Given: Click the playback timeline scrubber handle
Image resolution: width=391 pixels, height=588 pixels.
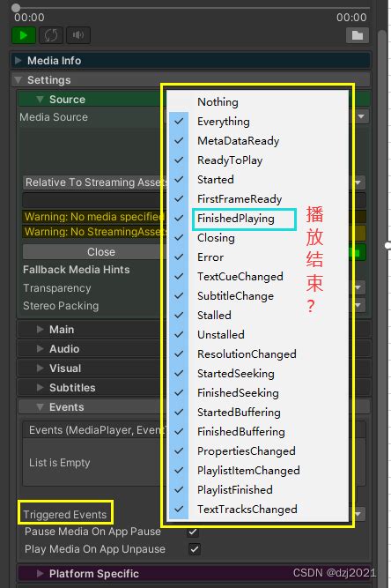Looking at the screenshot, I should point(16,8).
